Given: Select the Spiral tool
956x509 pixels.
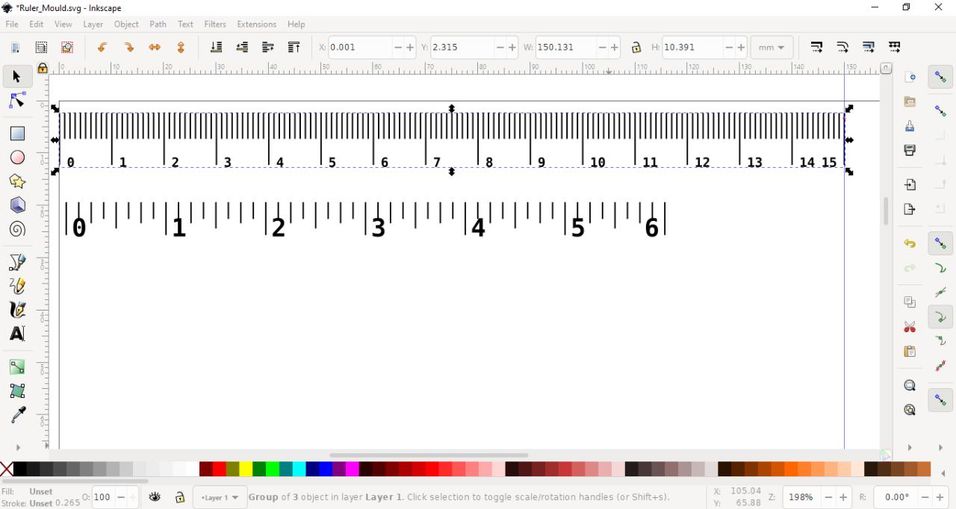Looking at the screenshot, I should click(x=17, y=229).
